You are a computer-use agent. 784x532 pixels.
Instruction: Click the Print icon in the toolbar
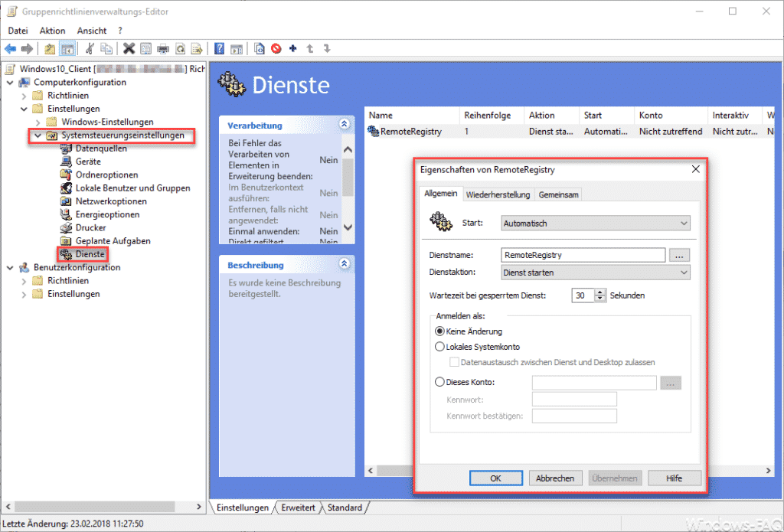163,48
